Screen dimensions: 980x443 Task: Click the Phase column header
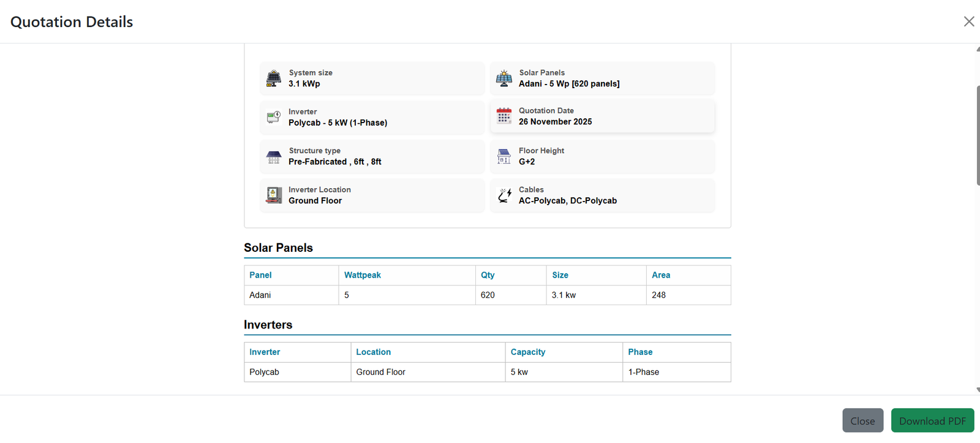coord(640,352)
